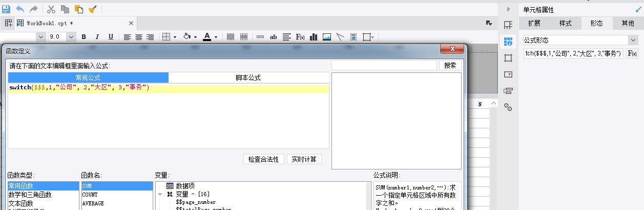Open font color dropdown arrow
The image size is (644, 210).
(x=216, y=37)
